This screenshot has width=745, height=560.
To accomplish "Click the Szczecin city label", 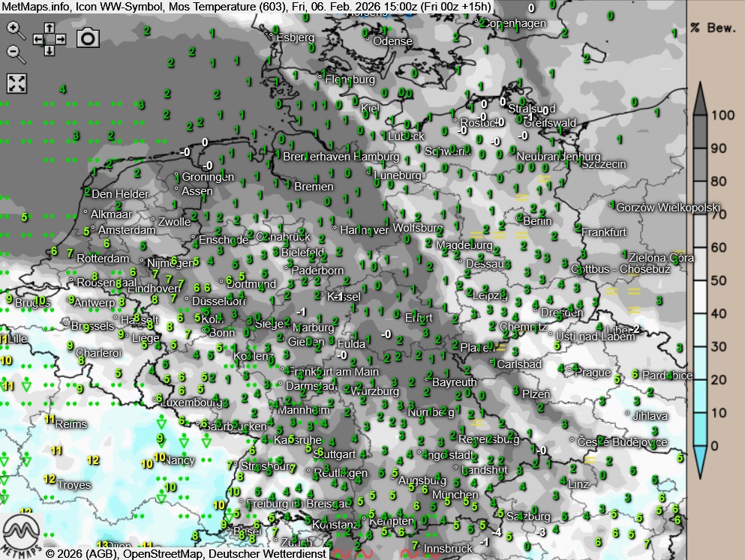I will [604, 164].
